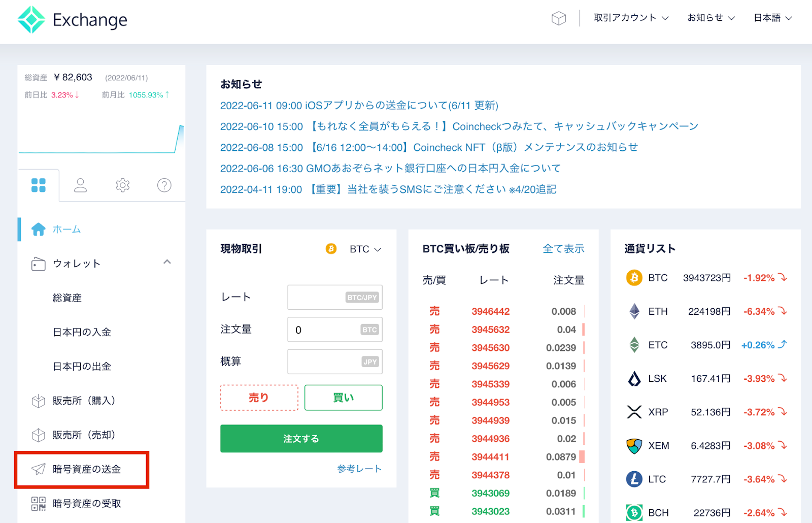This screenshot has width=812, height=523.
Task: Click the paper plane send icon
Action: 39,469
